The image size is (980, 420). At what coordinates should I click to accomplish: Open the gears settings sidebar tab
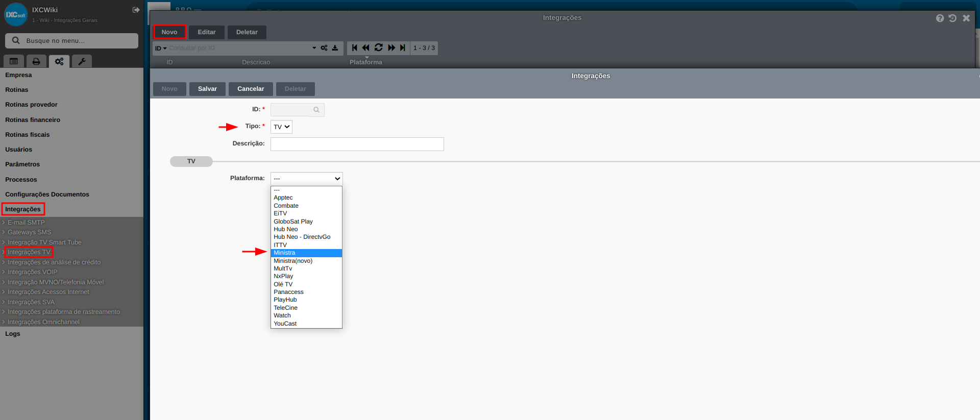[x=59, y=61]
